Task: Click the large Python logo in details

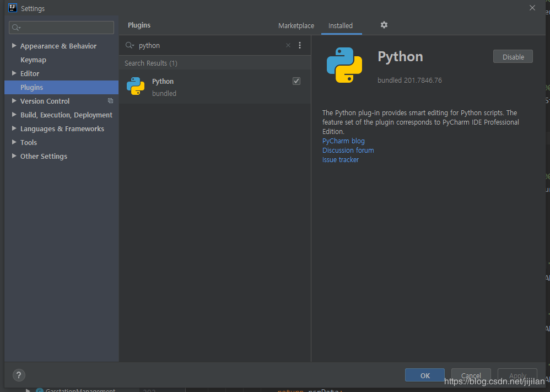Action: point(344,65)
